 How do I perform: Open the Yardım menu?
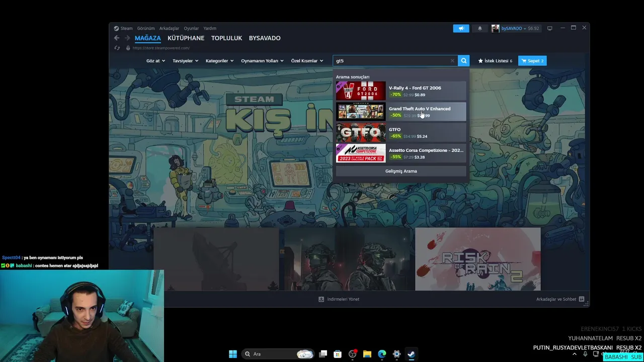click(210, 28)
